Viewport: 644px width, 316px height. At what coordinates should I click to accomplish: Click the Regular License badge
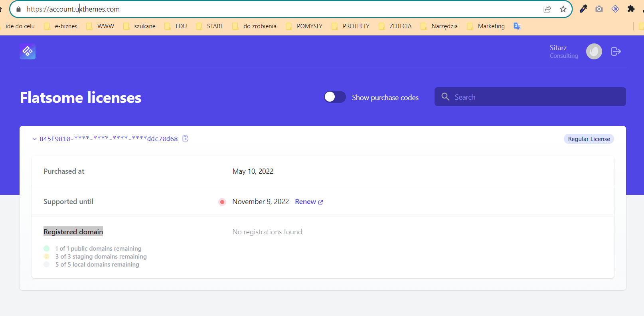[589, 139]
